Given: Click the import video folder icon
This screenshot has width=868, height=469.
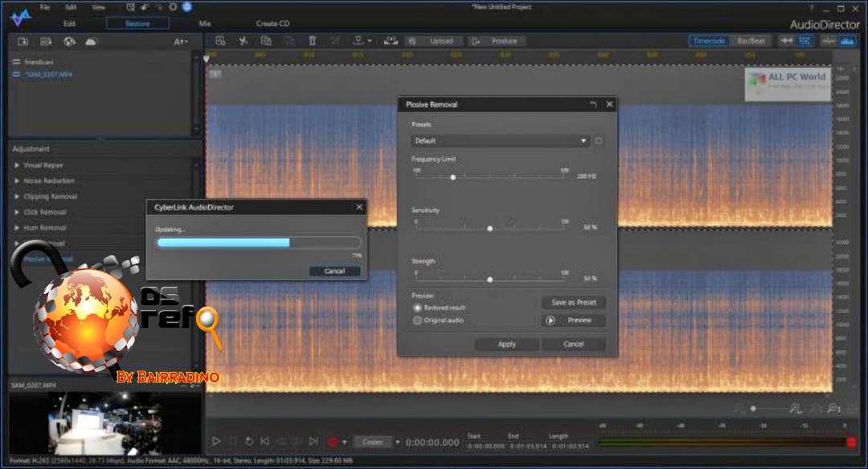Looking at the screenshot, I should click(x=46, y=42).
